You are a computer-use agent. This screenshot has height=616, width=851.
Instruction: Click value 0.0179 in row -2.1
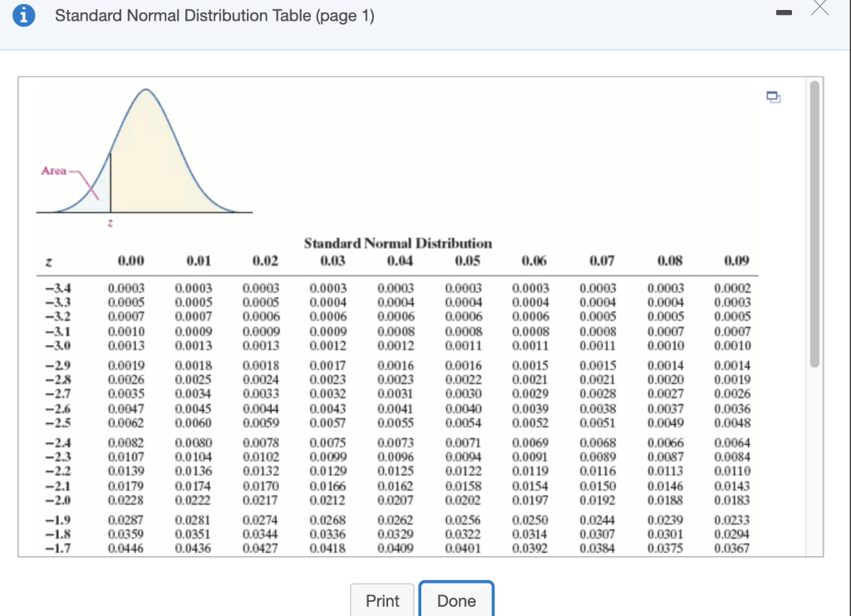(126, 485)
